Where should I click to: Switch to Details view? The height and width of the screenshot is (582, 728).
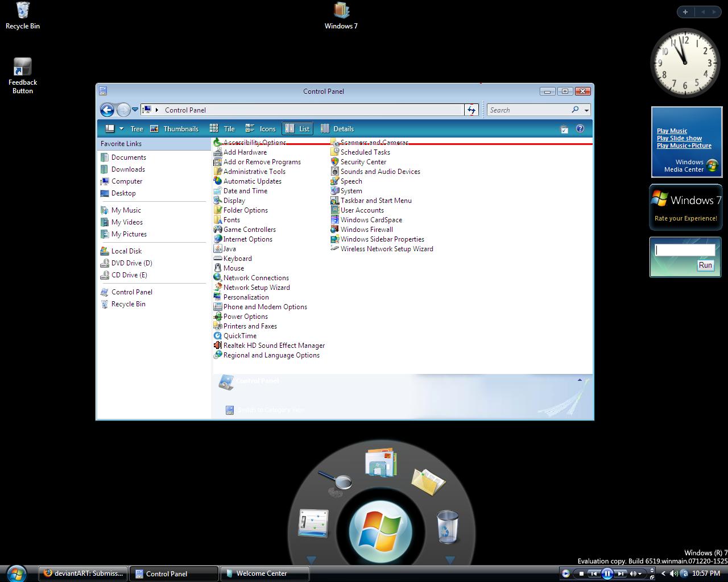(x=337, y=129)
